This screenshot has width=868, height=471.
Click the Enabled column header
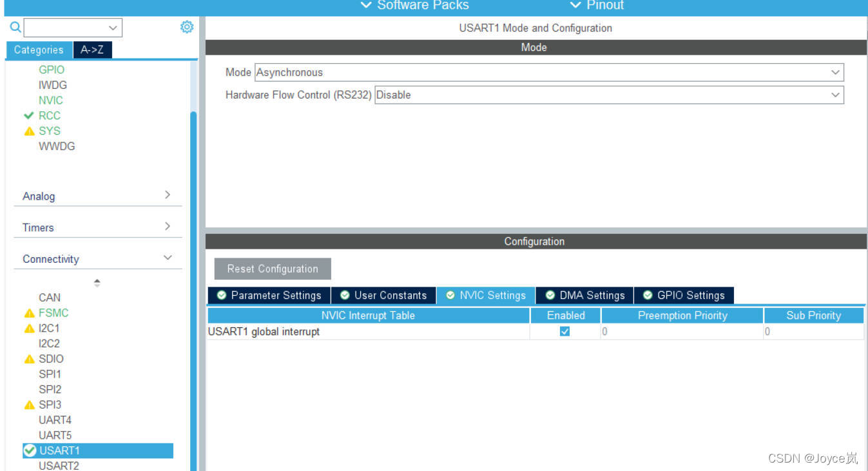click(x=566, y=316)
